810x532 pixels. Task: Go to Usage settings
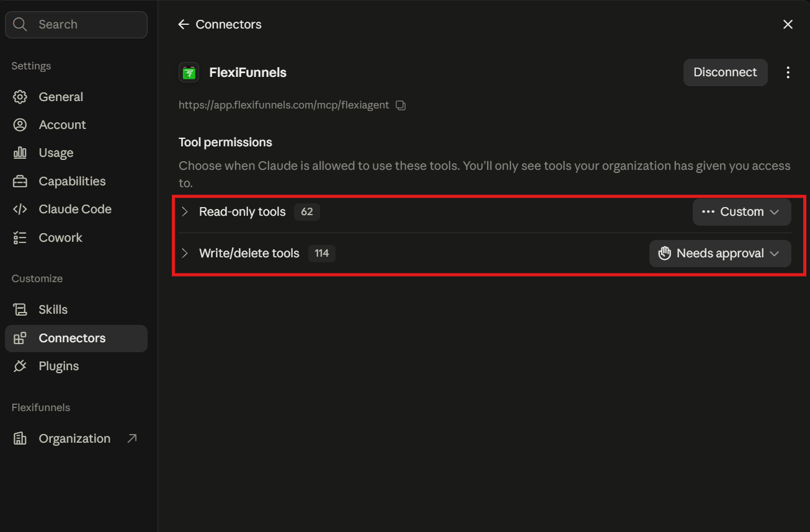point(76,153)
